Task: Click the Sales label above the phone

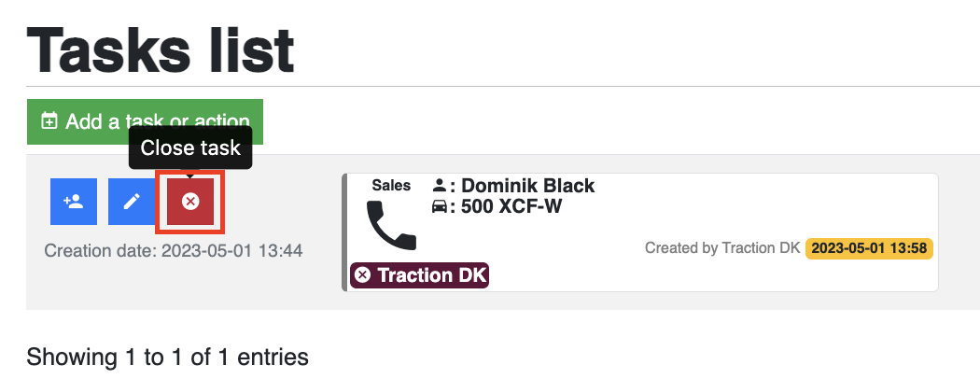Action: coord(391,185)
